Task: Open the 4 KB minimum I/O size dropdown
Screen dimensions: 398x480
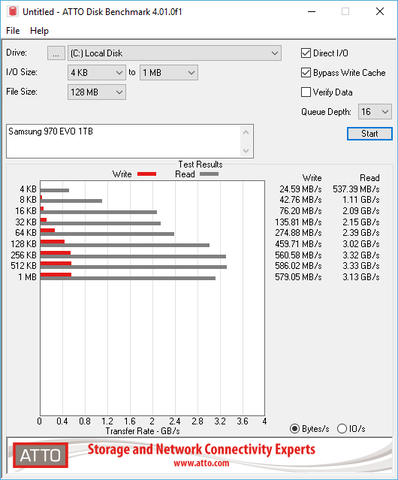Action: (96, 73)
